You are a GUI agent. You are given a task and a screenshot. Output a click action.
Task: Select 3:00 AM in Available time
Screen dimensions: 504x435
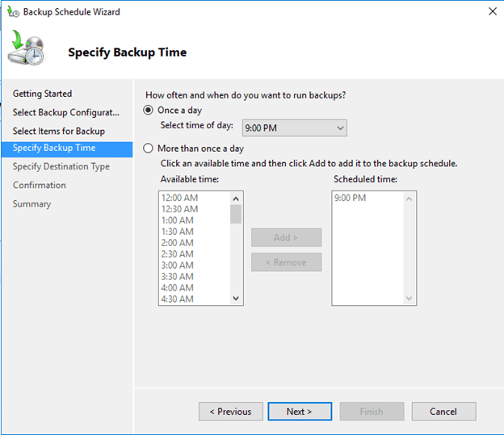tap(178, 265)
